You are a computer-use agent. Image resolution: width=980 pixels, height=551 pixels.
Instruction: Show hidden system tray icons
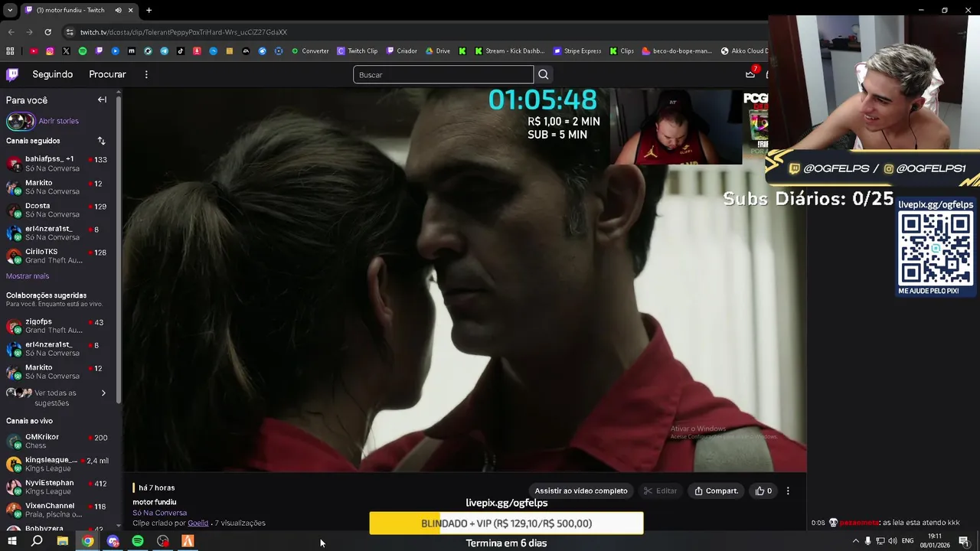tap(855, 541)
